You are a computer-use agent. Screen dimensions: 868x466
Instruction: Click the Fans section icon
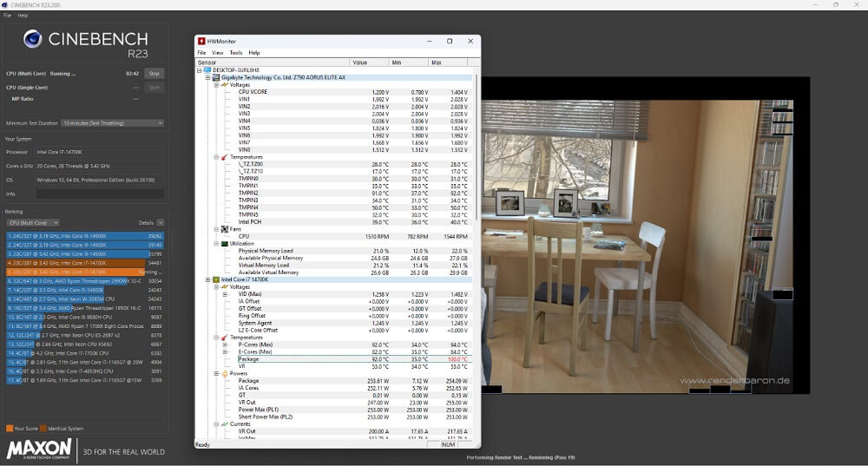[x=225, y=229]
